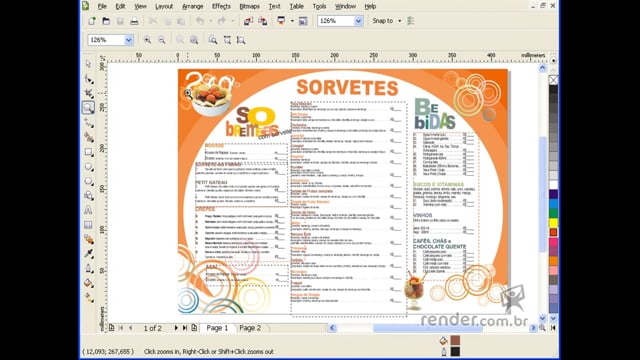Click the Print icon

[x=134, y=21]
